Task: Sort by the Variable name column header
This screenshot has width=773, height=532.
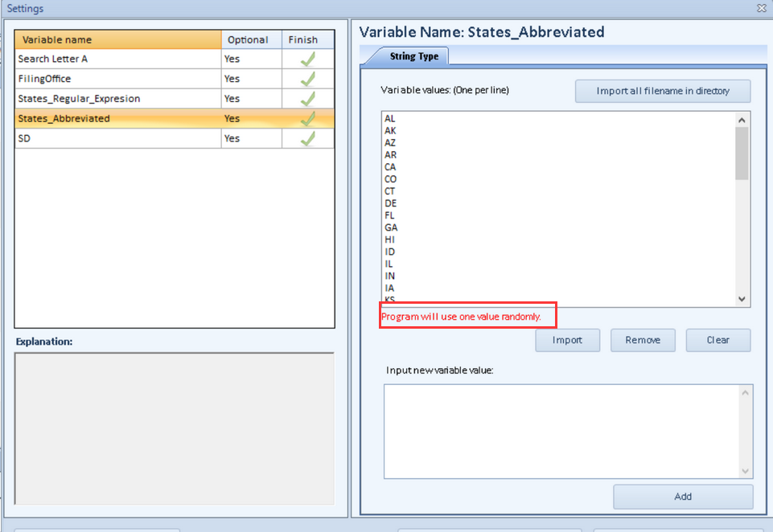Action: click(x=118, y=39)
